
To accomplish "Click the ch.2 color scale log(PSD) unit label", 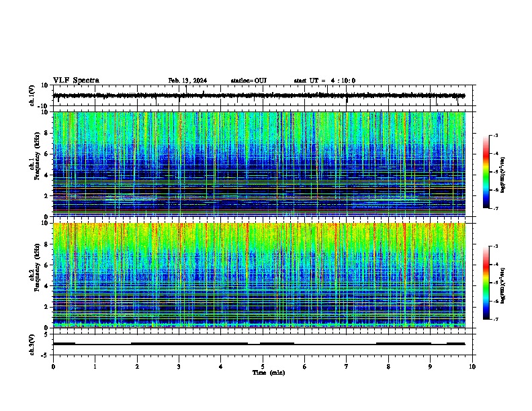I will [x=503, y=285].
